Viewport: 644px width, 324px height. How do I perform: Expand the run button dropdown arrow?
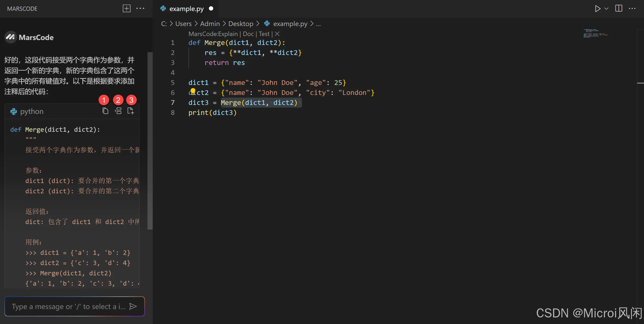coord(606,9)
